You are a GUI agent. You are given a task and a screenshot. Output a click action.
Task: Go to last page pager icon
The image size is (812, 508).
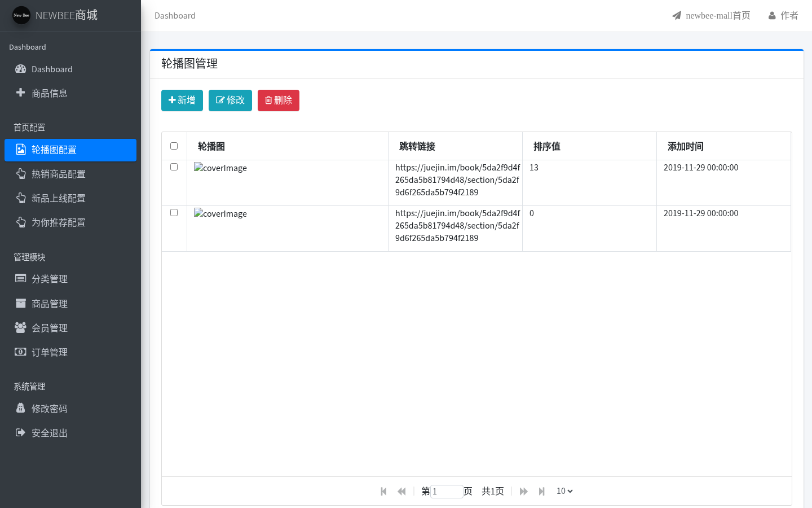pos(541,491)
